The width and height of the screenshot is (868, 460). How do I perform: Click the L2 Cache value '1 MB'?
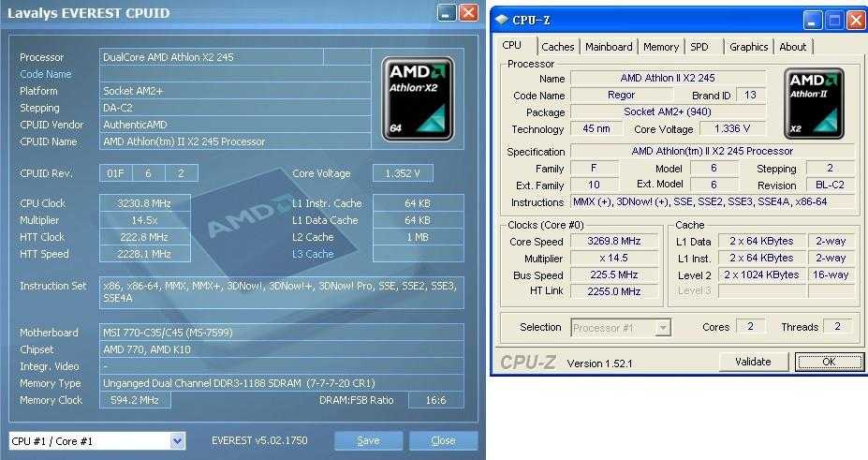coord(418,237)
